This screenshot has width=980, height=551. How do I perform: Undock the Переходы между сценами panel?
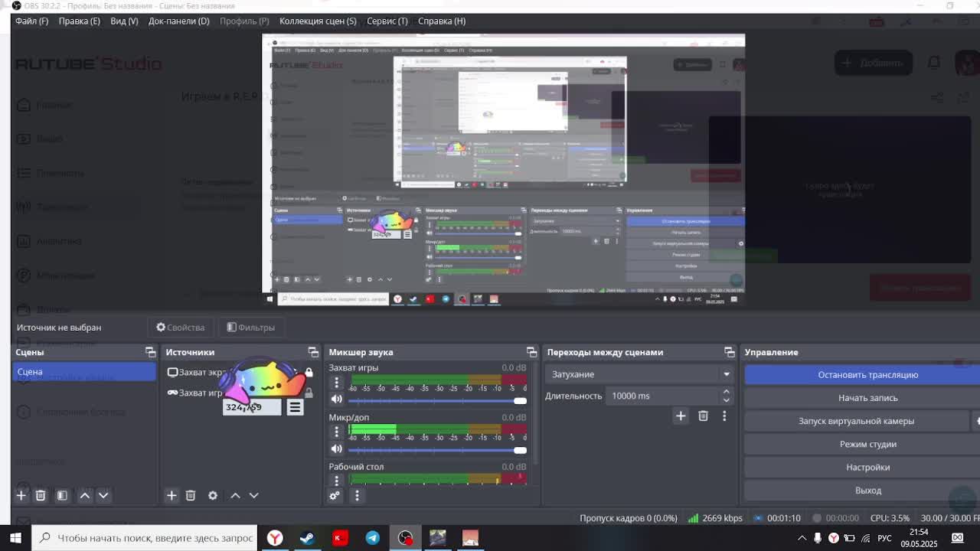729,352
